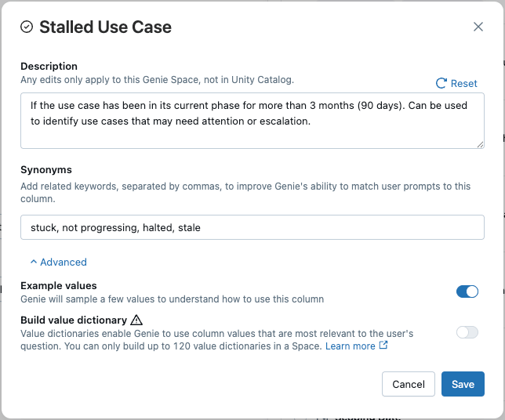Disable the Example values toggle
Screen dimensions: 505x420
pyautogui.click(x=467, y=291)
